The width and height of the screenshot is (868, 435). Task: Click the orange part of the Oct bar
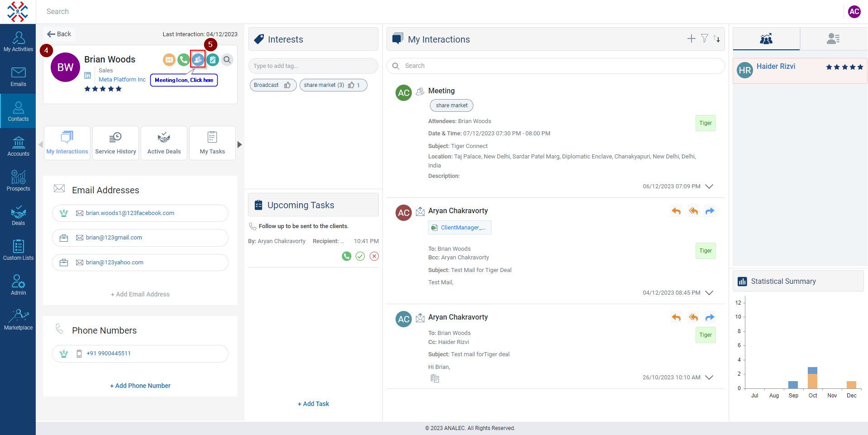(812, 381)
